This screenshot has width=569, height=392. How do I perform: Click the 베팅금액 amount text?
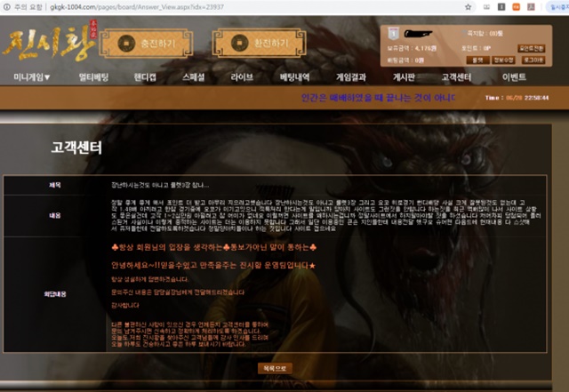point(405,60)
